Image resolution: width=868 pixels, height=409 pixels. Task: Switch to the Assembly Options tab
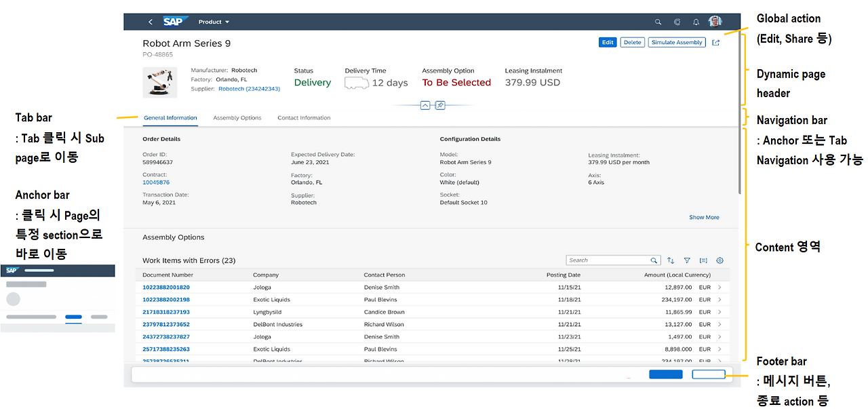tap(237, 117)
